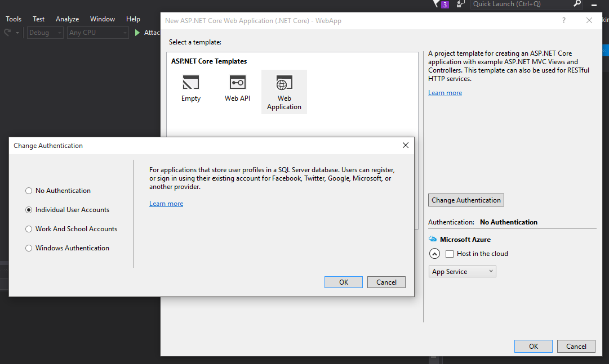Image resolution: width=609 pixels, height=364 pixels.
Task: Select Individual User Accounts radio button
Action: point(29,209)
